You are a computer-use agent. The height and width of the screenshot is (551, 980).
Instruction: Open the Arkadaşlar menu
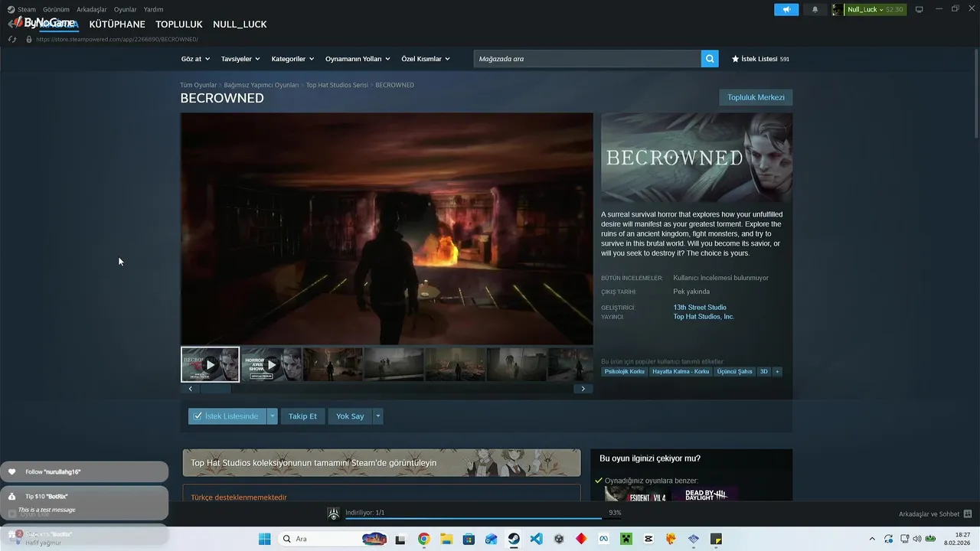(92, 9)
